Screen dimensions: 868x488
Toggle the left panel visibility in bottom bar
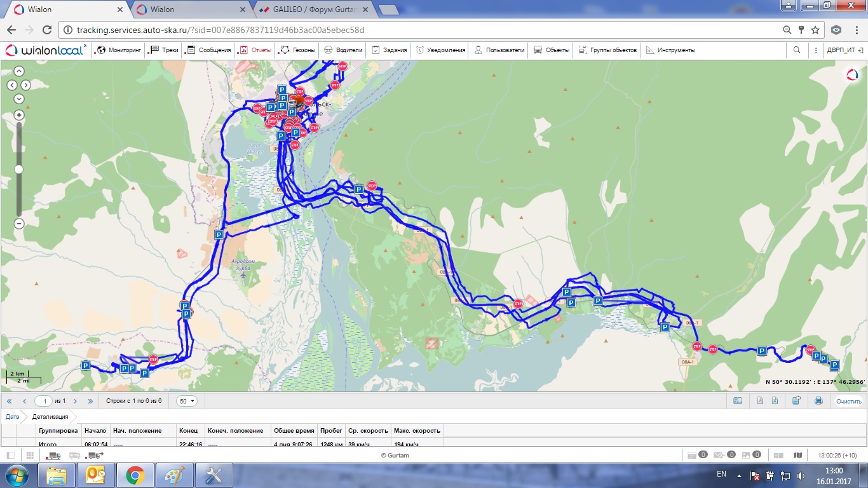tap(11, 455)
